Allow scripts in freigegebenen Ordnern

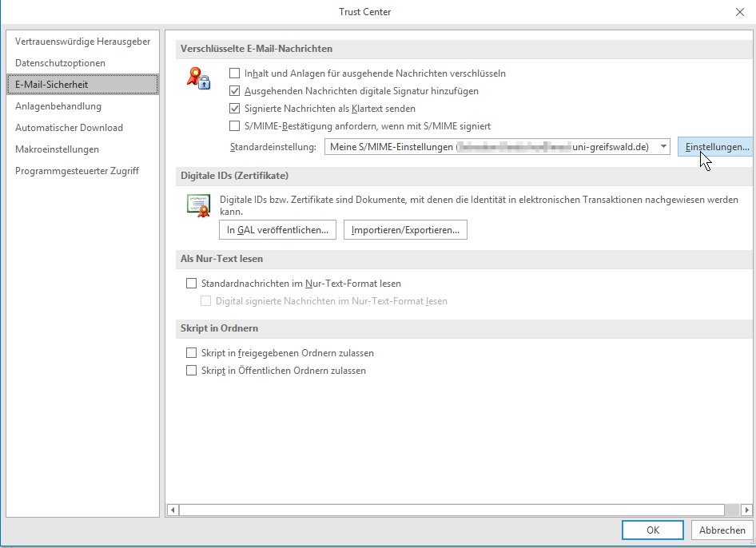[x=191, y=353]
